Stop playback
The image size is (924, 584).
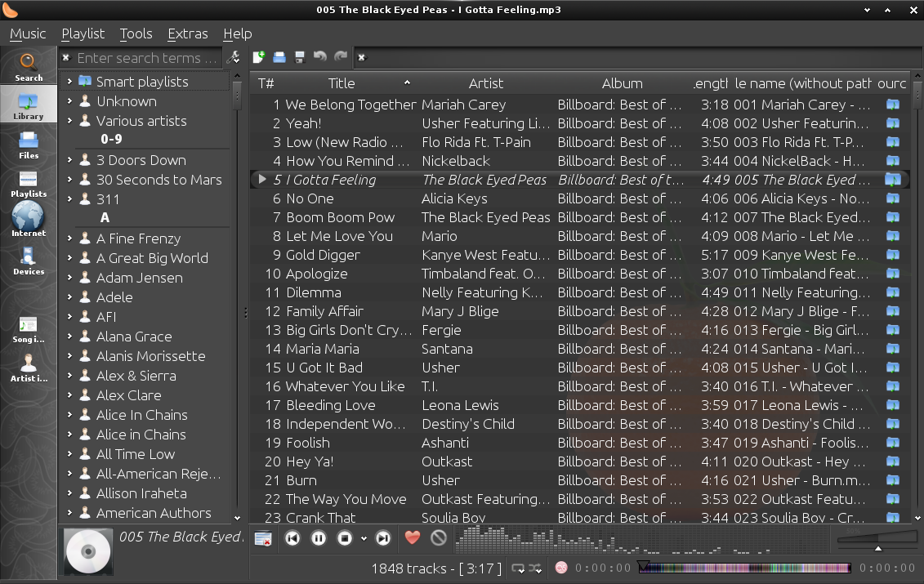point(345,538)
